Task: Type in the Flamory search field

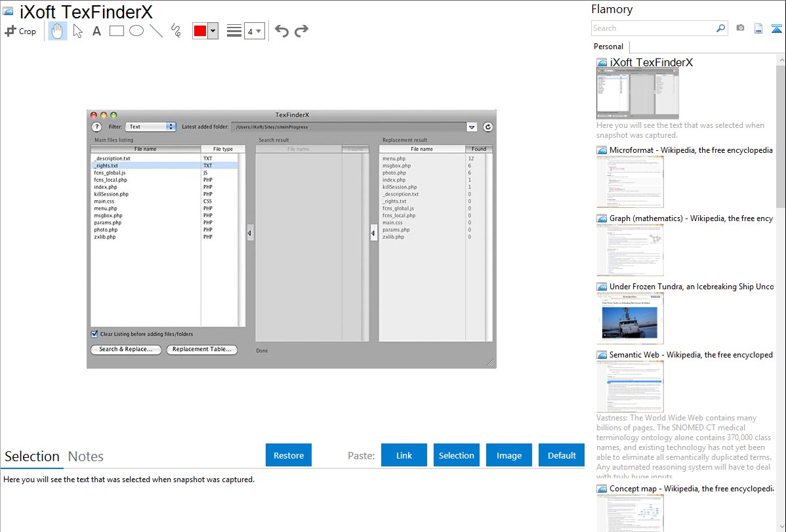Action: click(x=653, y=28)
